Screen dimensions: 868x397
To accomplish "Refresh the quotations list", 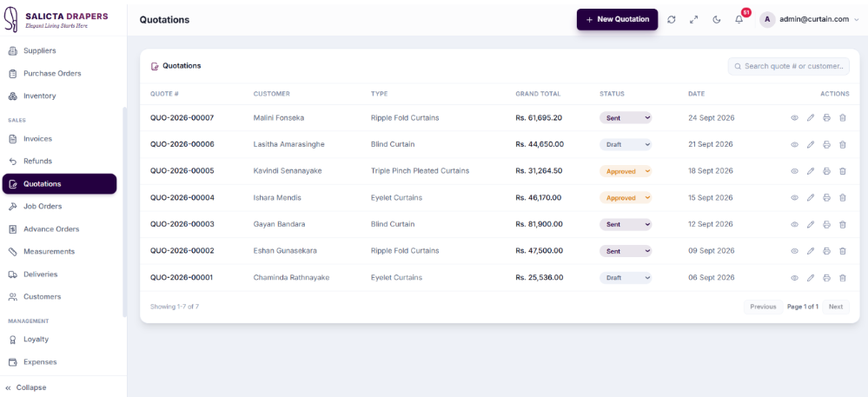I will coord(672,19).
